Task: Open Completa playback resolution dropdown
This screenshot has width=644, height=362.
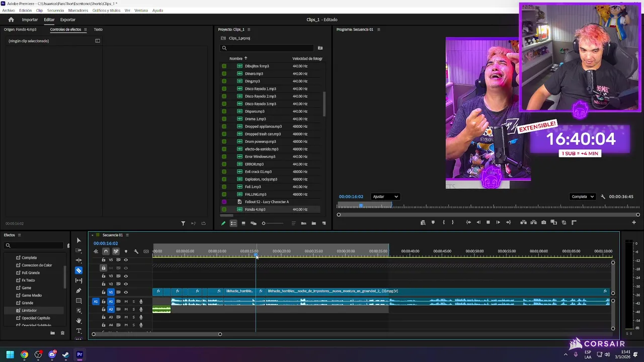Action: [583, 197]
